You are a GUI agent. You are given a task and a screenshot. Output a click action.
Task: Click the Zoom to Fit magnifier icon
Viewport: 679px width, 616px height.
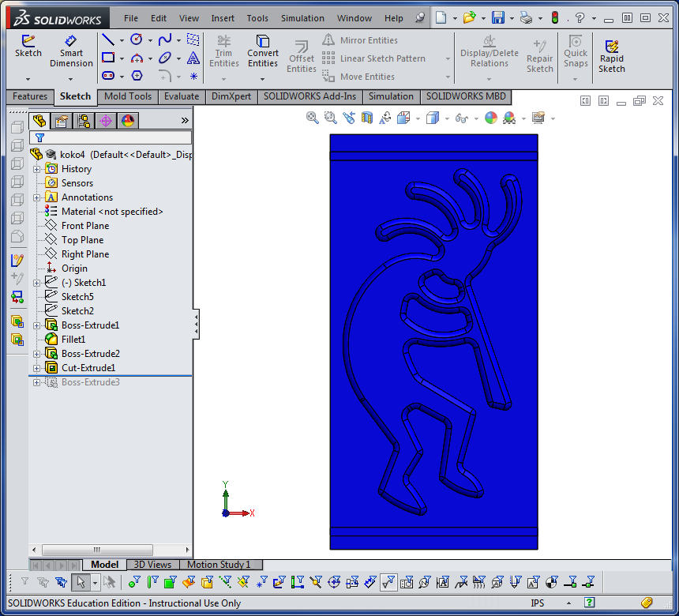point(312,118)
